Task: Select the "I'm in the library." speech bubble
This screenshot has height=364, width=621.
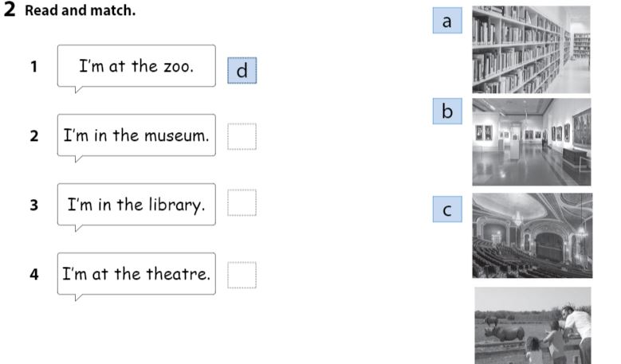Action: click(x=136, y=205)
